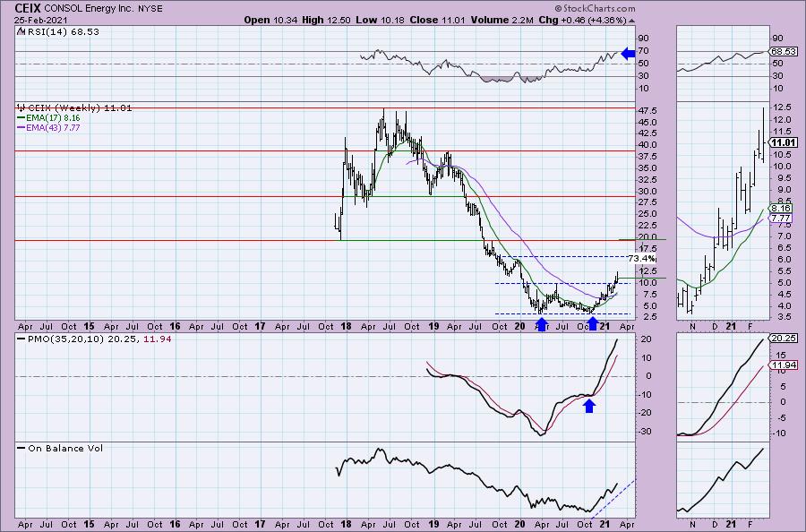Click the black line swatch before On Balance Vol

(x=21, y=448)
